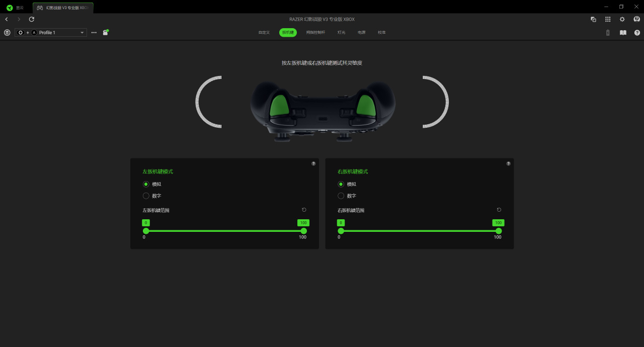Click help icon in left trigger panel
The width and height of the screenshot is (644, 347).
(313, 163)
